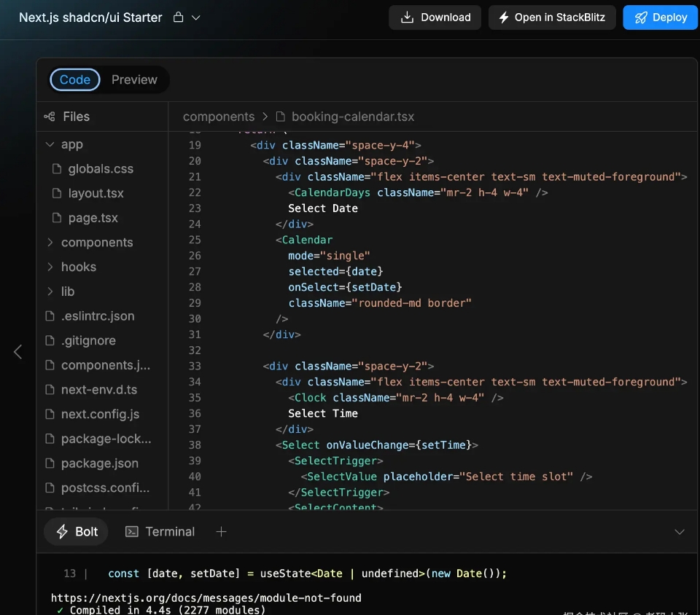
Task: Add a new terminal with plus icon
Action: pos(222,532)
